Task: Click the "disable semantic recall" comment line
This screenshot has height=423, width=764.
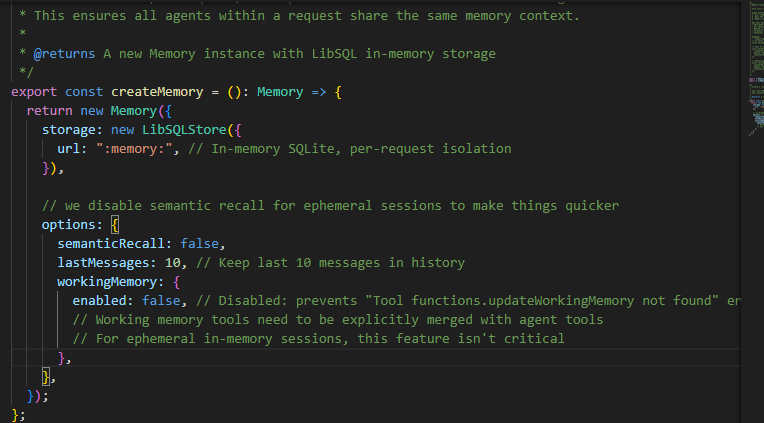Action: [x=330, y=205]
